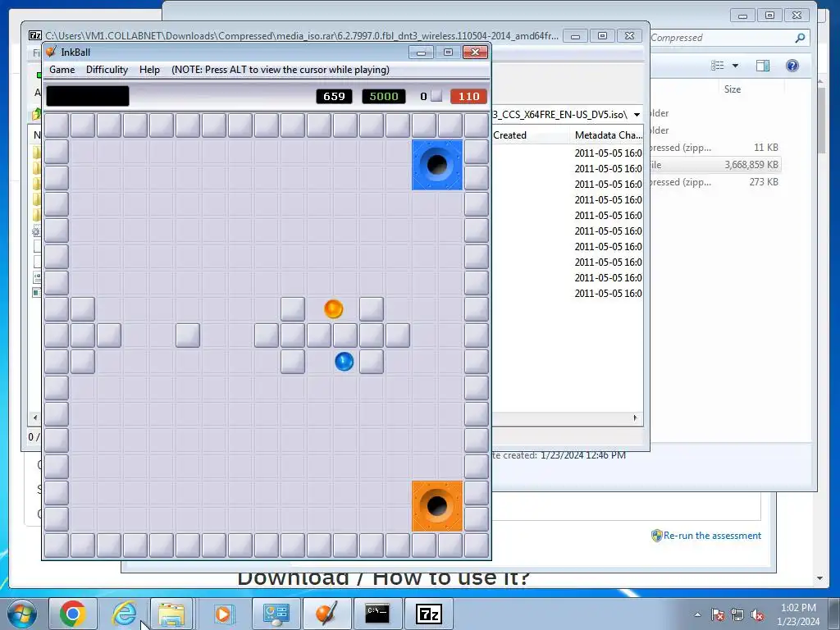Click the black preview box in InkBall
This screenshot has height=630, width=840.
pyautogui.click(x=88, y=97)
